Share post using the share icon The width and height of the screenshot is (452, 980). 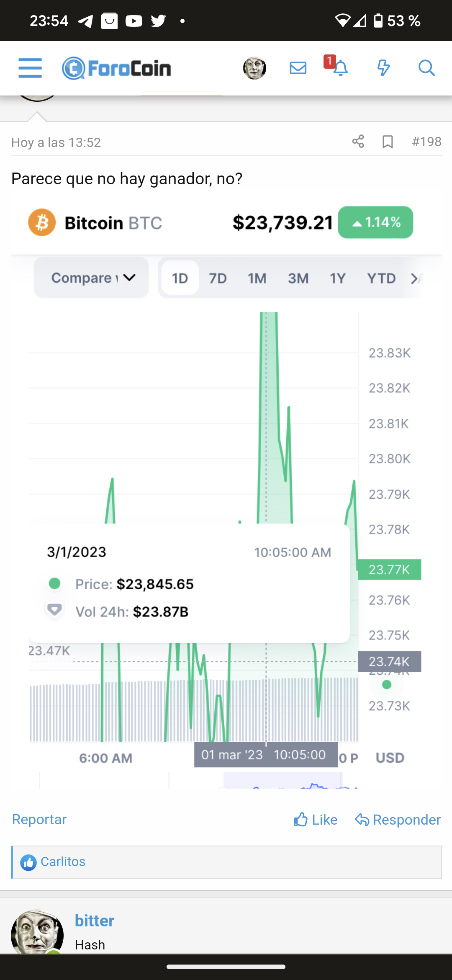coord(358,142)
